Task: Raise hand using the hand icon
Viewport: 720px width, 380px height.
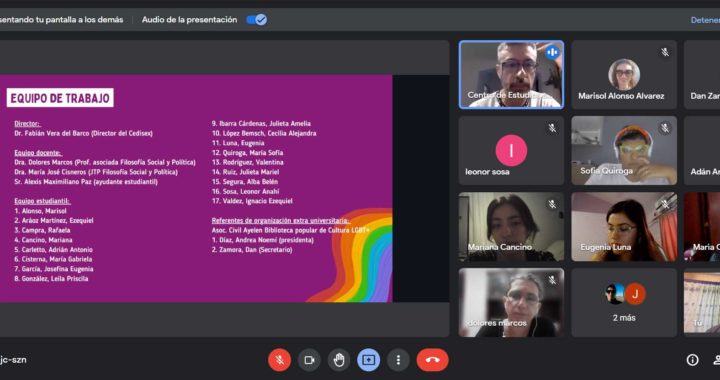Action: [x=339, y=360]
